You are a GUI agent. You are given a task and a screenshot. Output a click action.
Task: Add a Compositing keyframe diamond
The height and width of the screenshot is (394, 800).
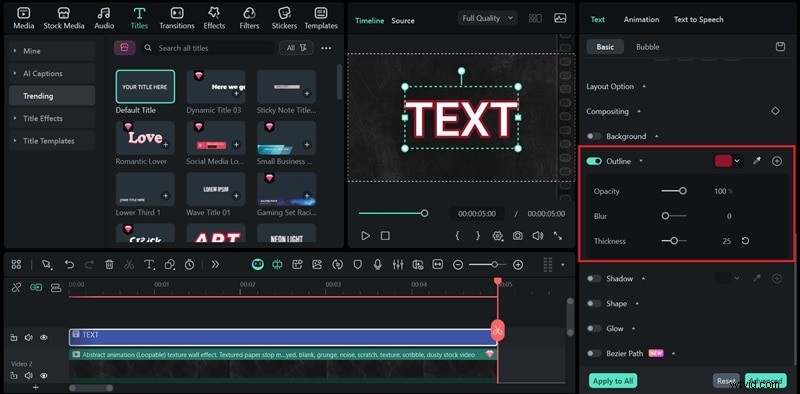[775, 111]
